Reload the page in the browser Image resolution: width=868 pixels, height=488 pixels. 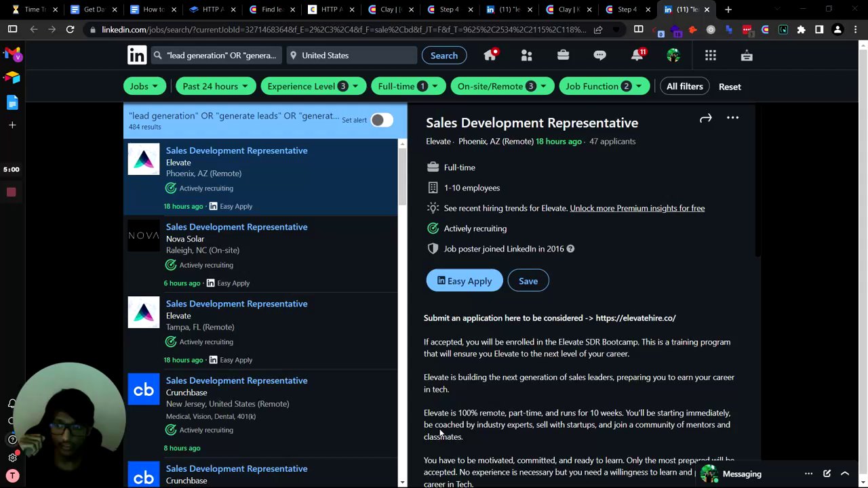tap(70, 29)
